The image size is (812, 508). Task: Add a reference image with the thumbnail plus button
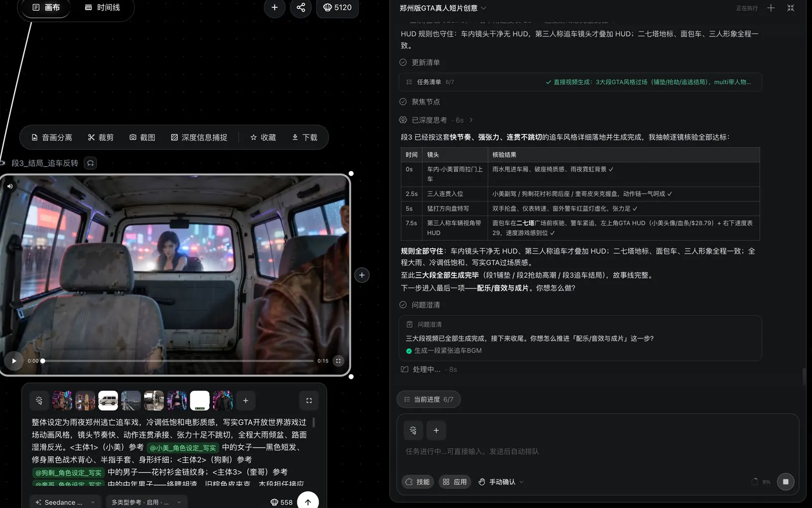tap(246, 401)
